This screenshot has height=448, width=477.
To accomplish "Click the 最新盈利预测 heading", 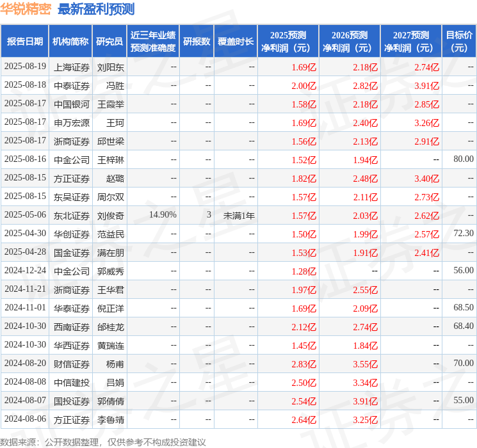I will click(x=96, y=9).
